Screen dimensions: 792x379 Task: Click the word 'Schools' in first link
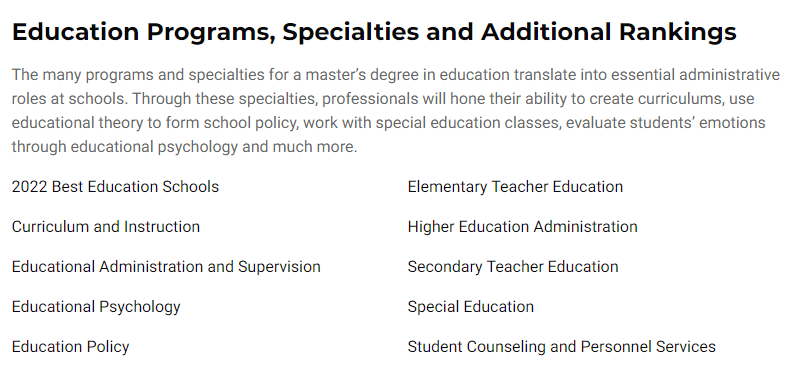[190, 186]
